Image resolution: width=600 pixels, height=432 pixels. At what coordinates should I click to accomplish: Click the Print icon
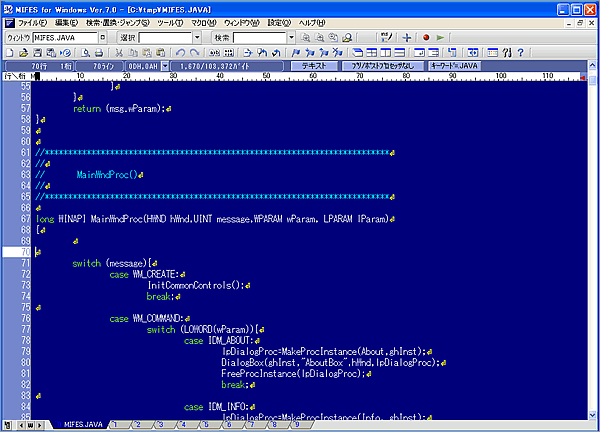[x=99, y=52]
